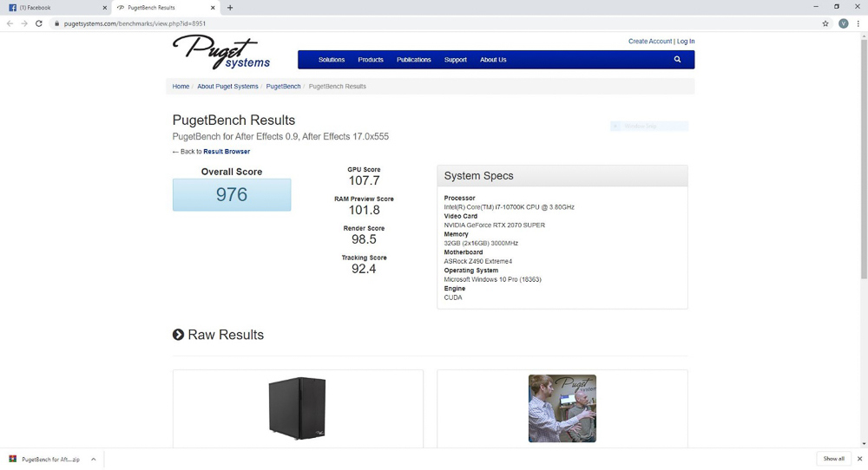Reload the page with refresh icon

(39, 23)
